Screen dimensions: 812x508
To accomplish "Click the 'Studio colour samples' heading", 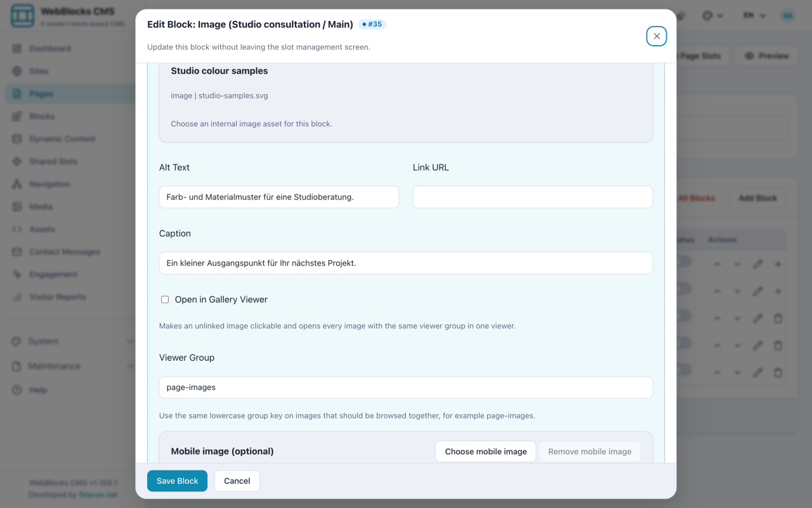I will [219, 71].
